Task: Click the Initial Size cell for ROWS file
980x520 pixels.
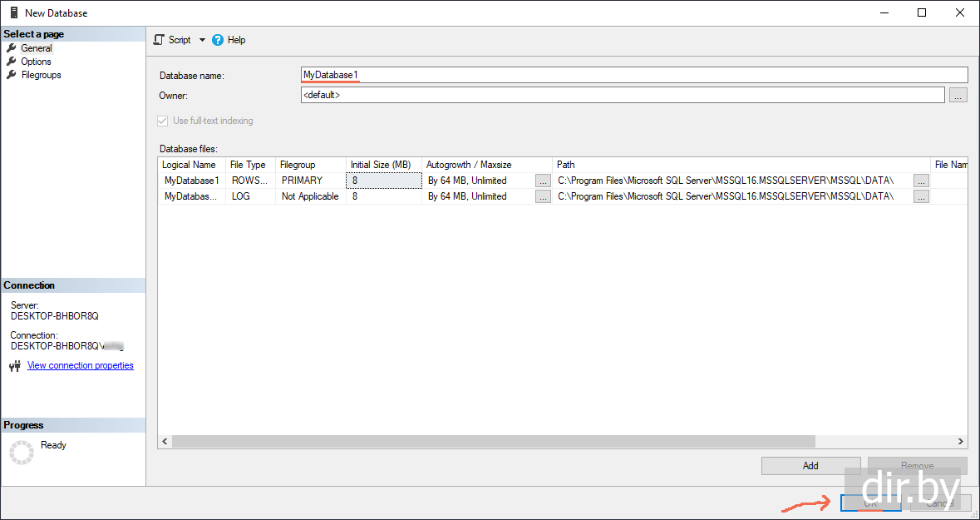Action: point(383,181)
